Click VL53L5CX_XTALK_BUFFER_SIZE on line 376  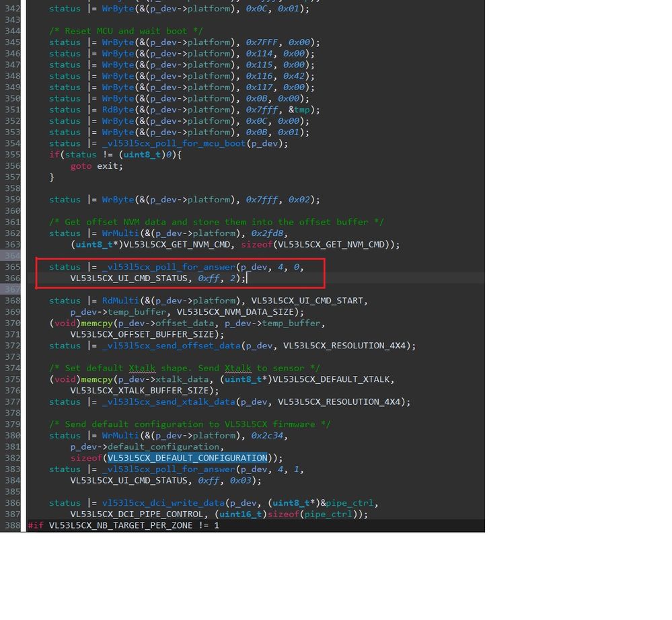[139, 391]
